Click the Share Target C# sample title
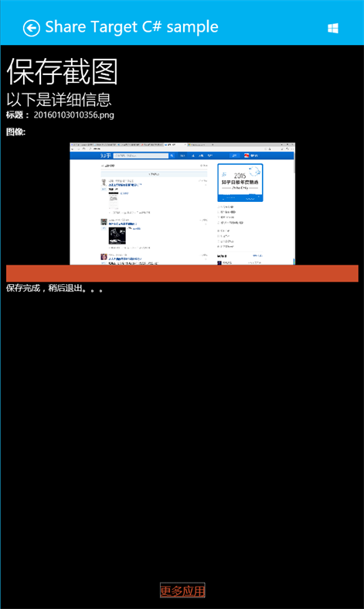This screenshot has width=364, height=609. (x=131, y=27)
